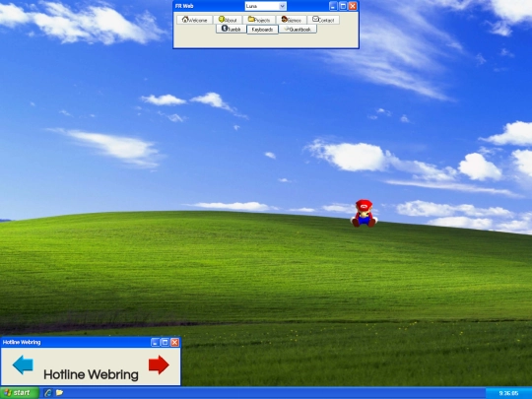Screen dimensions: 532x399
Task: Open the Keyboards button
Action: (262, 30)
